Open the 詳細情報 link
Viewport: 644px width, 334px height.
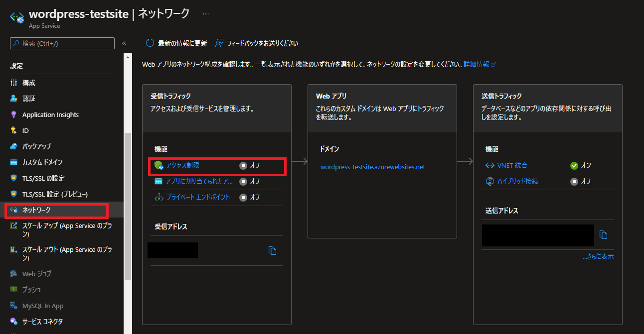pos(480,64)
